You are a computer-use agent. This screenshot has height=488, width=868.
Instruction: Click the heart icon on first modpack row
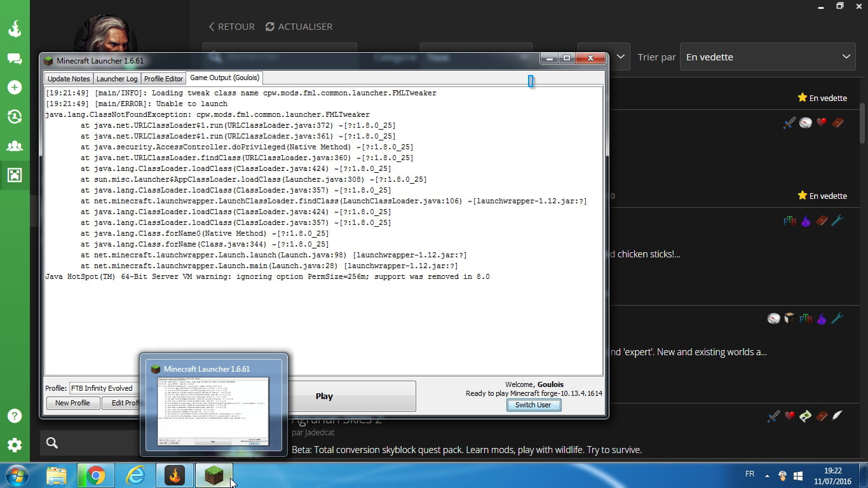pos(822,123)
